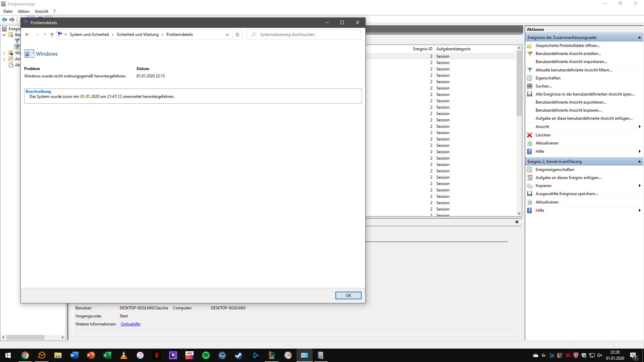Image resolution: width=644 pixels, height=362 pixels.
Task: Open the Ansicht menu in menu bar
Action: (x=42, y=11)
